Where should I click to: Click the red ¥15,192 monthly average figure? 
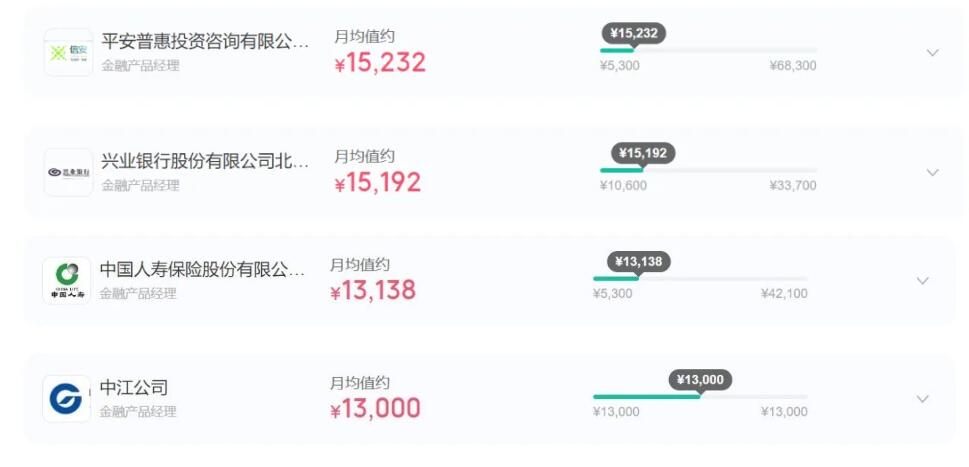[378, 182]
